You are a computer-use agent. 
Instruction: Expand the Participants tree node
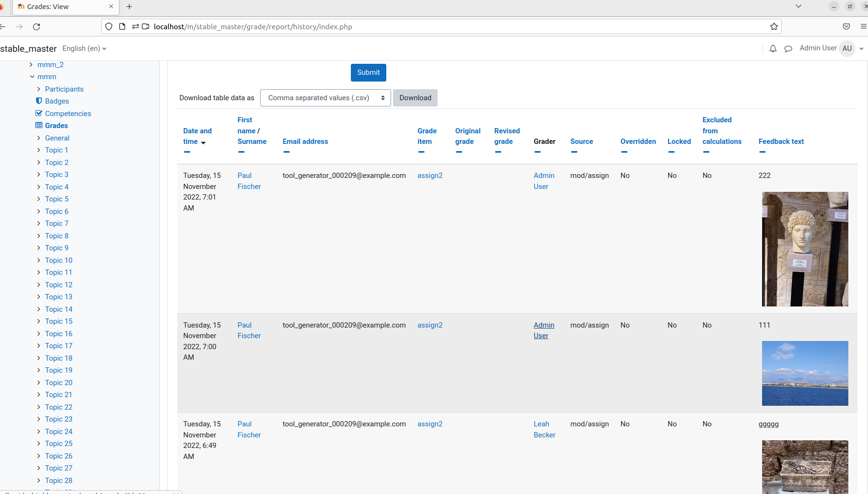(x=39, y=89)
